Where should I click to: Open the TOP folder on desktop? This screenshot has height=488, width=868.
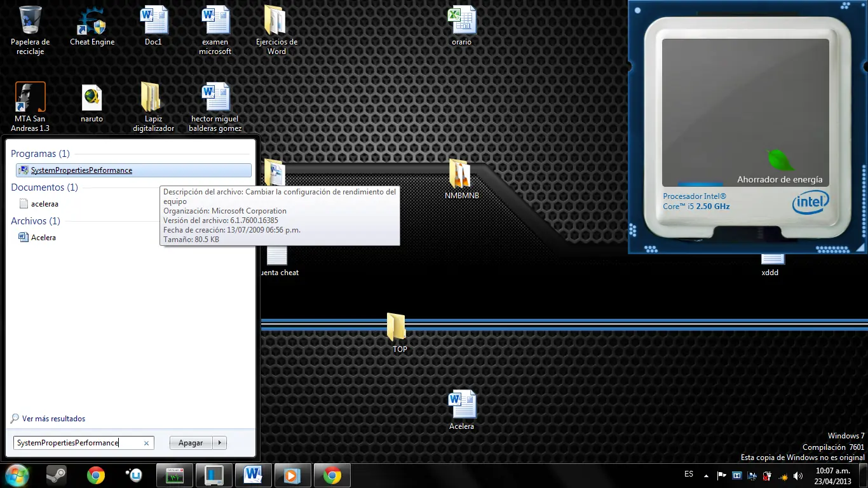pos(398,333)
